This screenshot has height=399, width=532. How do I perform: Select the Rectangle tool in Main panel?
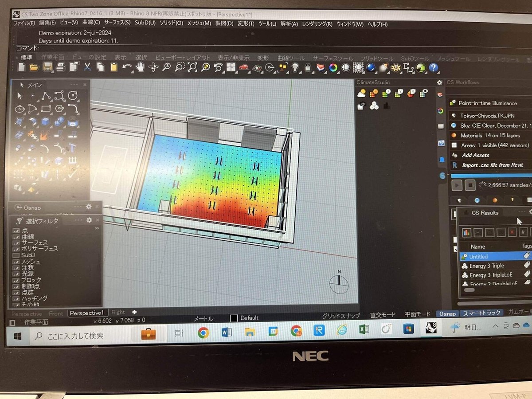[46, 109]
